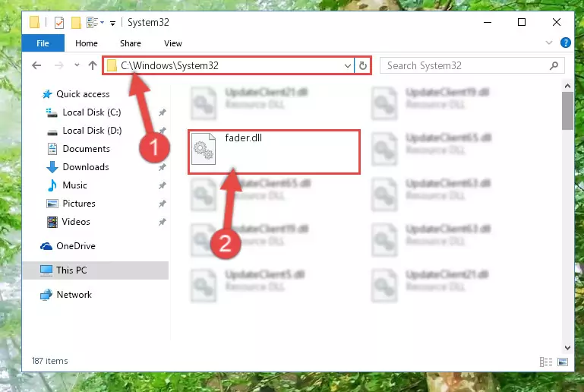Open the Customize Quick Access Toolbar dropdown

(112, 24)
